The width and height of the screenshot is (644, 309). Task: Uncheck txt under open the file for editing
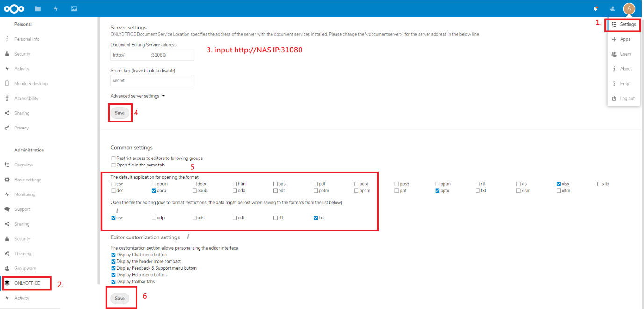pyautogui.click(x=316, y=218)
